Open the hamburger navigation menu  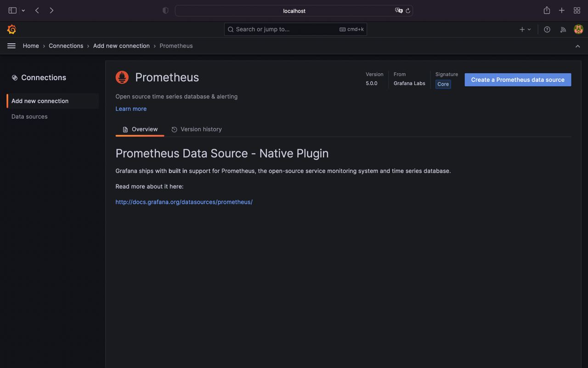[11, 46]
